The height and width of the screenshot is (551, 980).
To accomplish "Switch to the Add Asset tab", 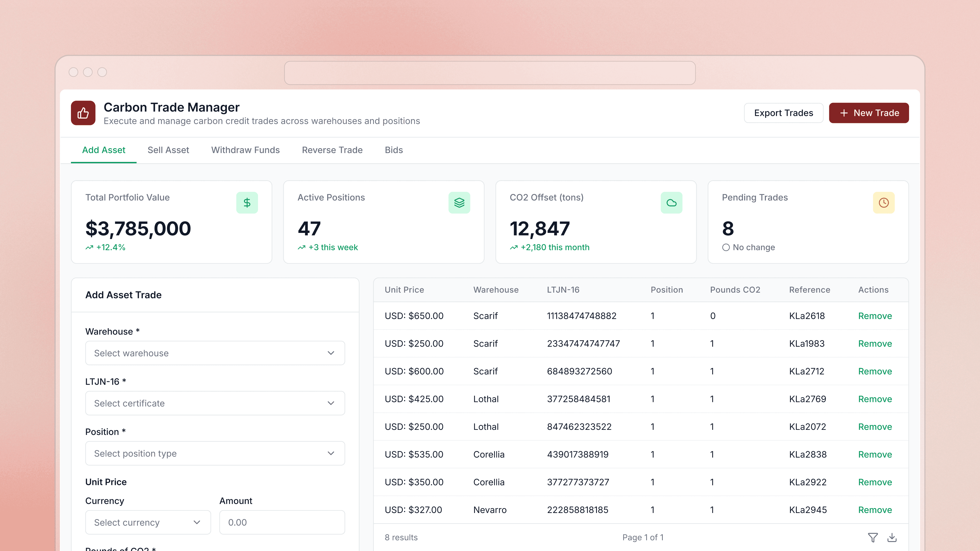I will [x=103, y=150].
